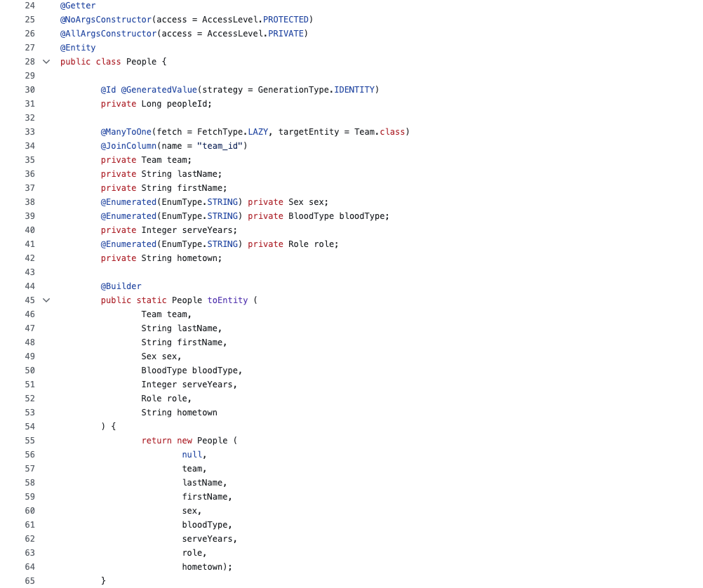Click the toEntity method name
Viewport: 703px width, 588px height.
point(227,300)
